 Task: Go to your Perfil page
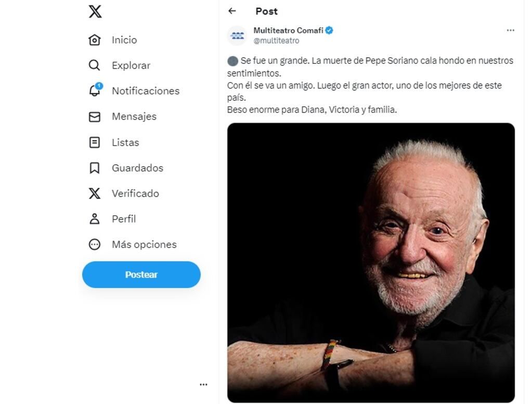[124, 219]
